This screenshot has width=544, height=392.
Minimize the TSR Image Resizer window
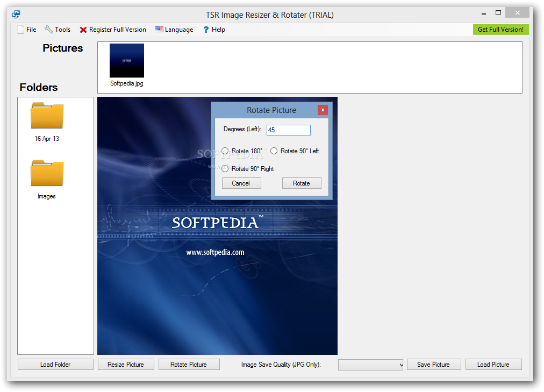[484, 13]
